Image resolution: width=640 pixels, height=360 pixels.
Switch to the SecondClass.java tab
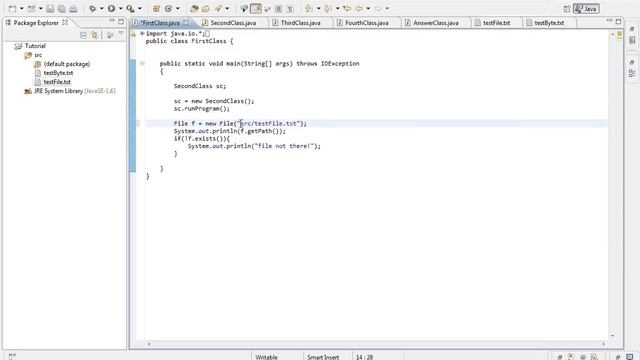point(233,23)
